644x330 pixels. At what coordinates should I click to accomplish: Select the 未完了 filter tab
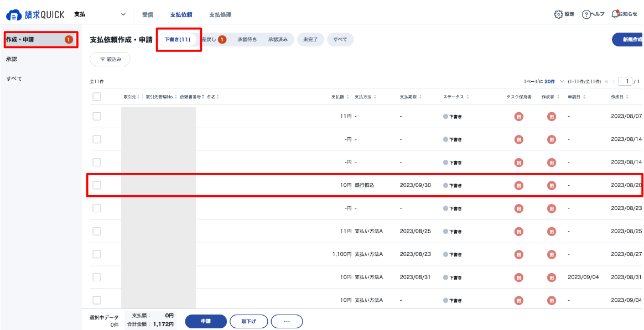coord(310,39)
